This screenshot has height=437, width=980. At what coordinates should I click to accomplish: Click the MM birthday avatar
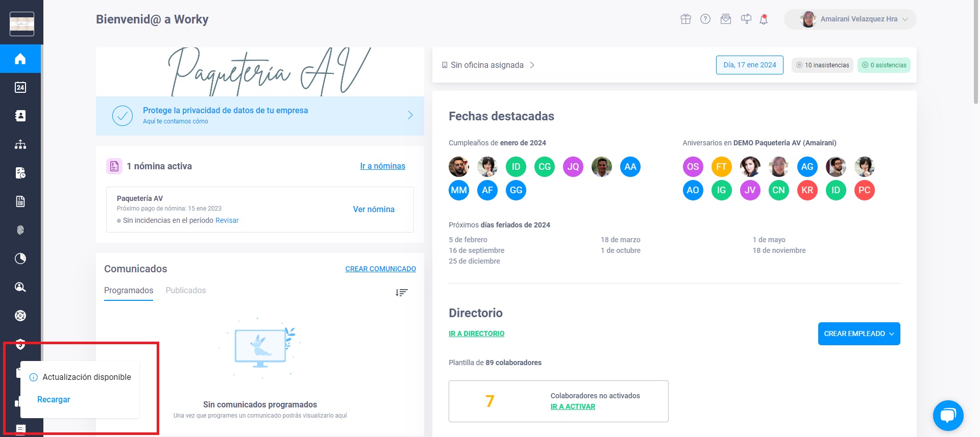459,190
